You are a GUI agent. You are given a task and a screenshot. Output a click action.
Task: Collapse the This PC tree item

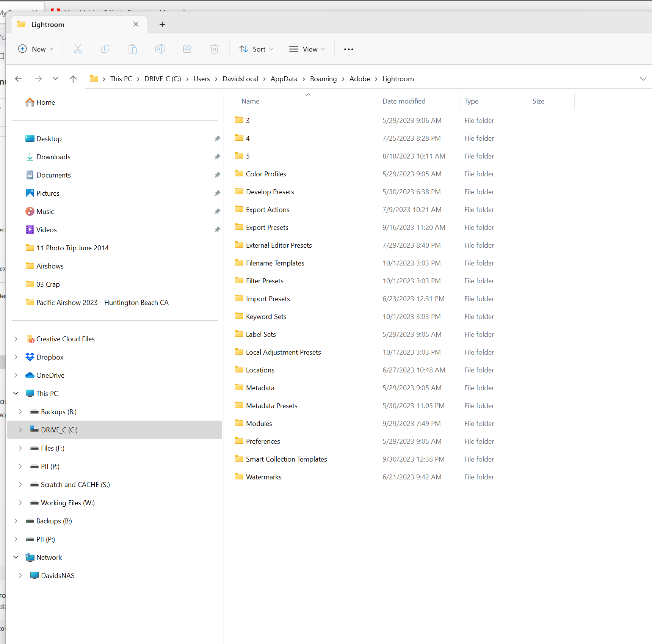point(16,393)
